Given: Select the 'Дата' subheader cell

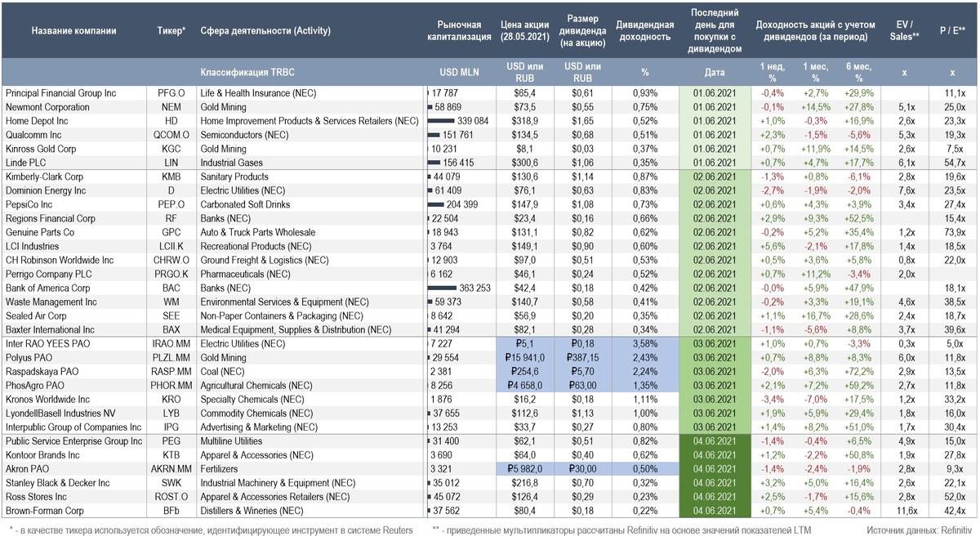Looking at the screenshot, I should click(714, 72).
